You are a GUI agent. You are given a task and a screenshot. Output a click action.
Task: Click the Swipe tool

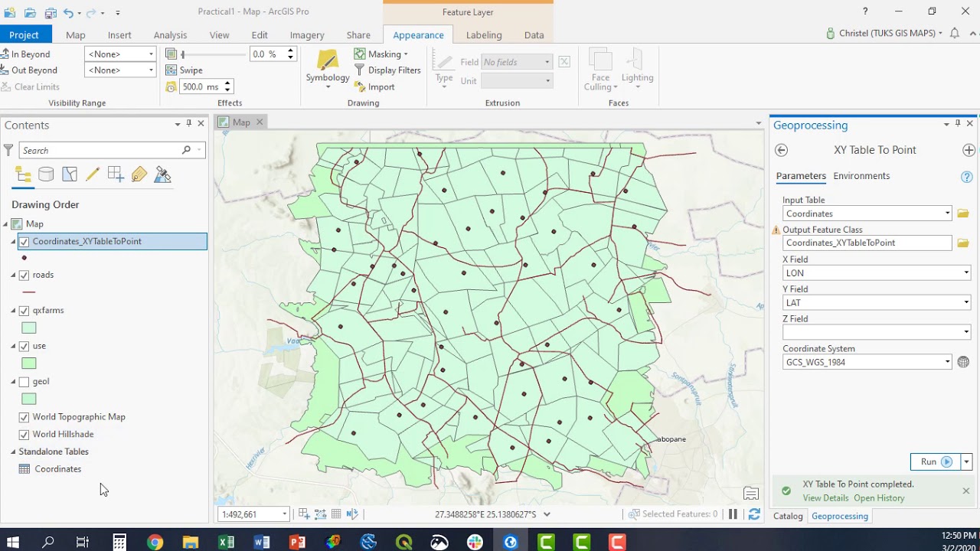[185, 70]
